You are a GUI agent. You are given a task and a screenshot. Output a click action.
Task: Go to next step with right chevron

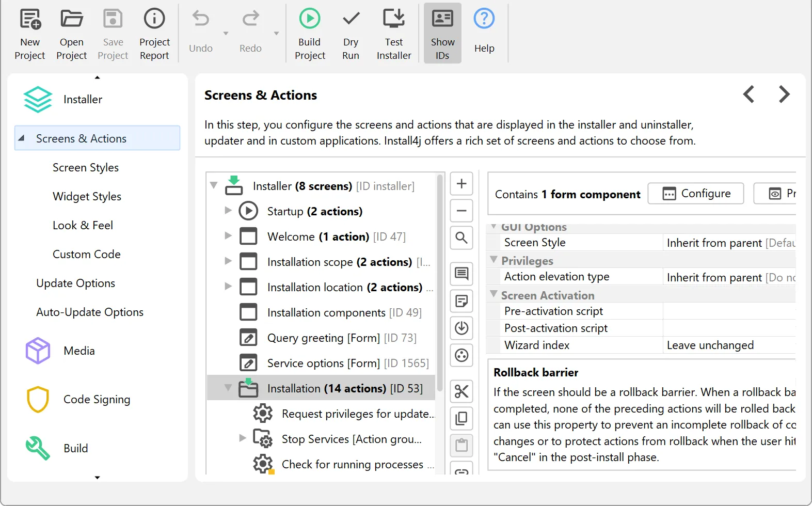[784, 94]
